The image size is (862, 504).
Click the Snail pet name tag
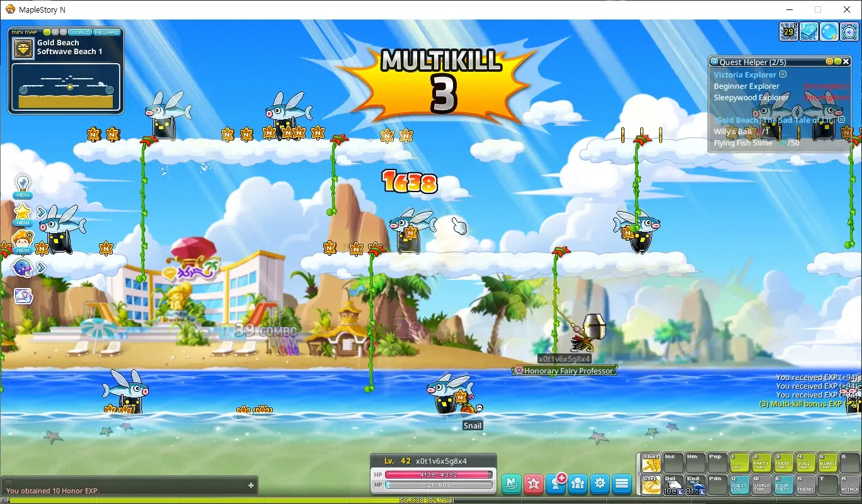point(473,425)
